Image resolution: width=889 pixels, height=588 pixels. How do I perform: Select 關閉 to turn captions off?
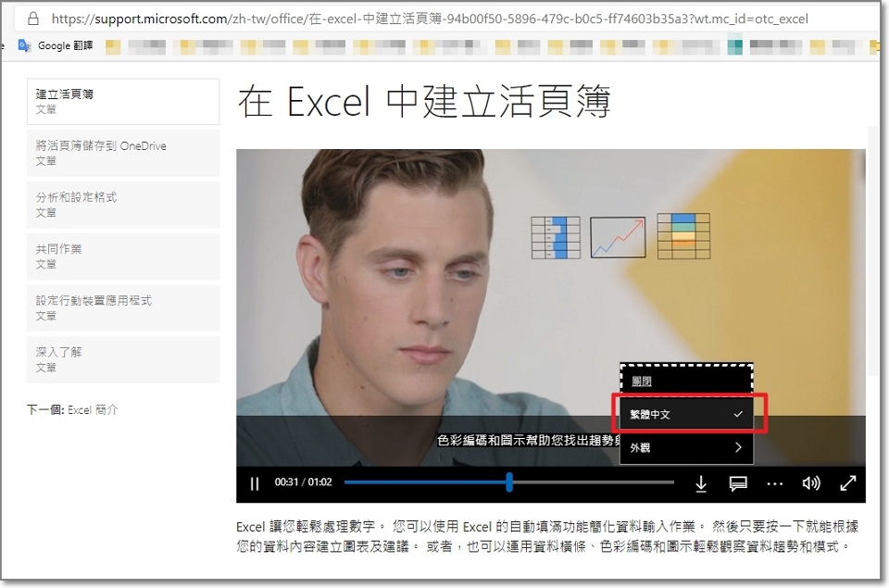686,381
